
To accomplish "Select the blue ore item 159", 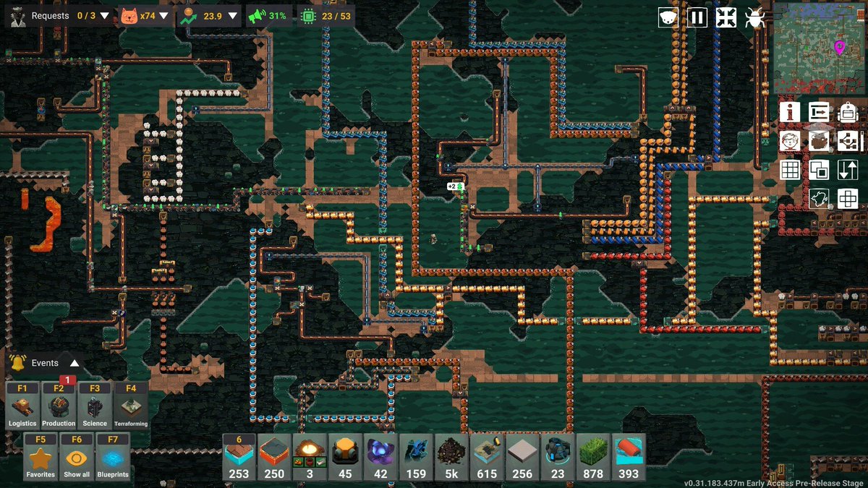I will (416, 458).
